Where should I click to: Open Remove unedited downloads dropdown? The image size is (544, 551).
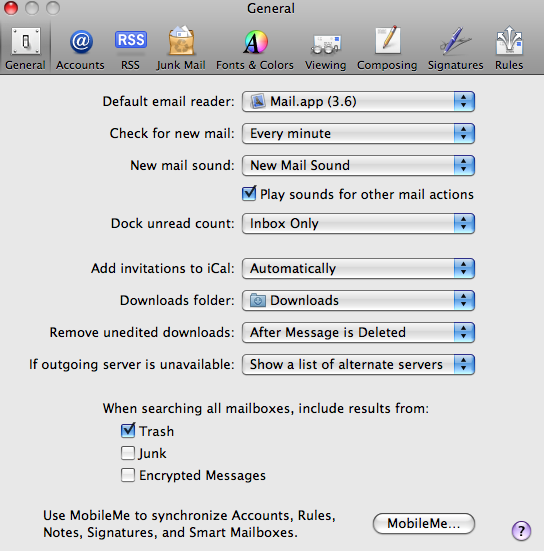pyautogui.click(x=358, y=332)
